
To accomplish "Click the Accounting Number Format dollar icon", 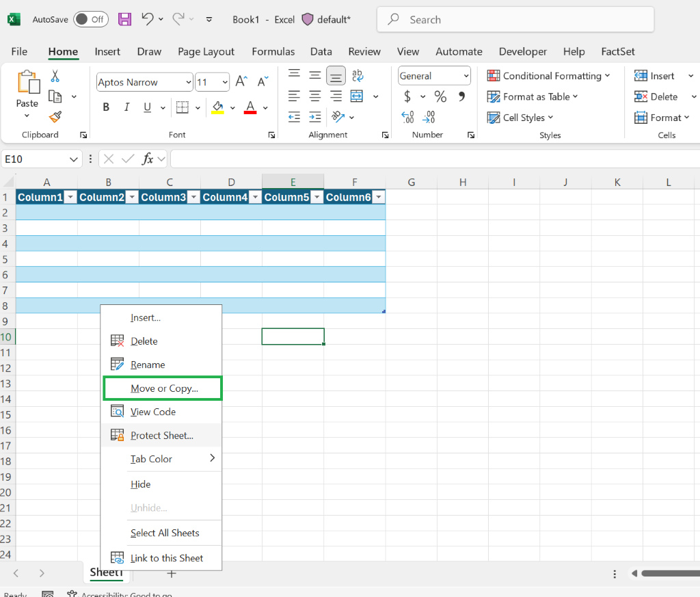I will coord(408,96).
